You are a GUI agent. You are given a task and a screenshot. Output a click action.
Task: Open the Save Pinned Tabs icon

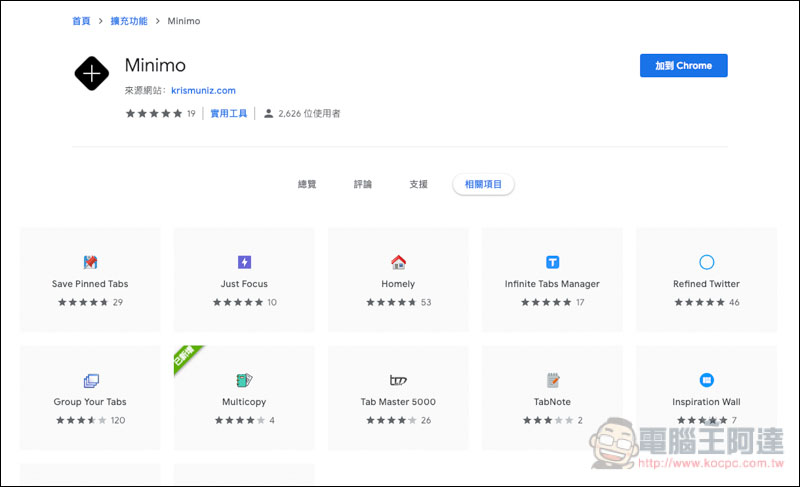point(90,262)
